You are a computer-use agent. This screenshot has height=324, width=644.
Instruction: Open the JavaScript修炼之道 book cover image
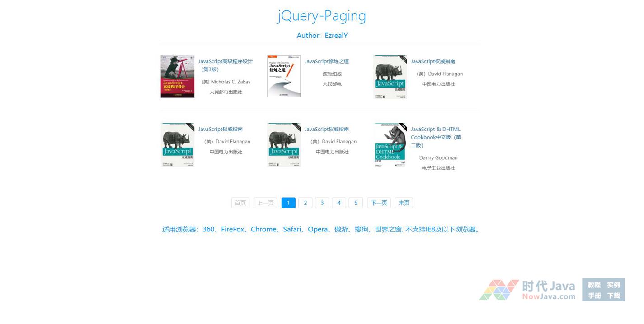tap(283, 76)
